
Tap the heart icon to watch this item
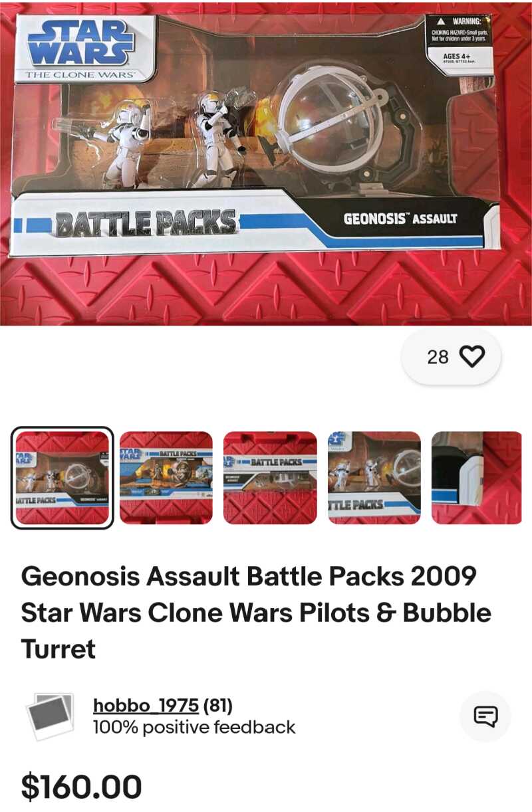pyautogui.click(x=472, y=357)
